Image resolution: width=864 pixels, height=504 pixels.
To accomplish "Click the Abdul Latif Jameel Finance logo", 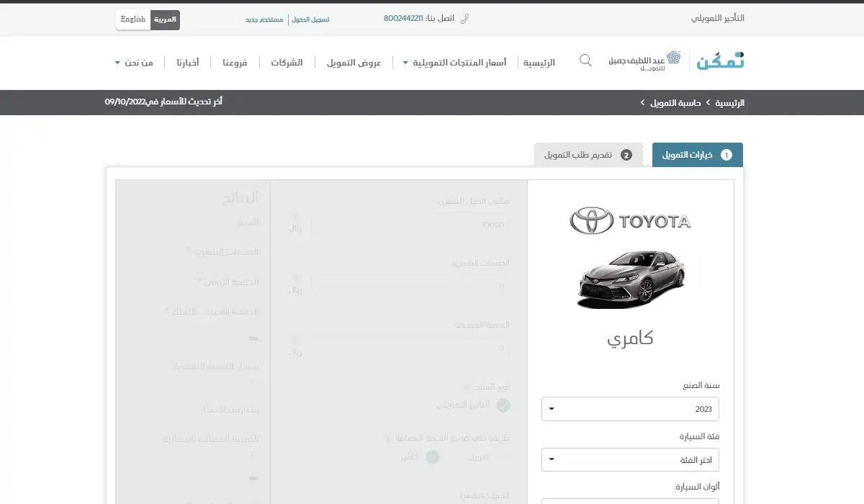I will point(645,62).
